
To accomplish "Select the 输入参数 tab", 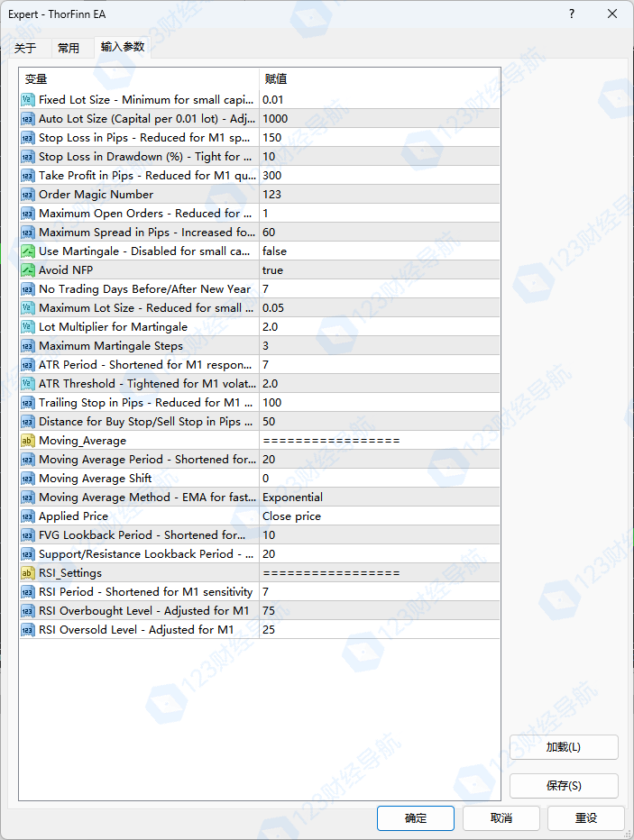I will tap(123, 47).
